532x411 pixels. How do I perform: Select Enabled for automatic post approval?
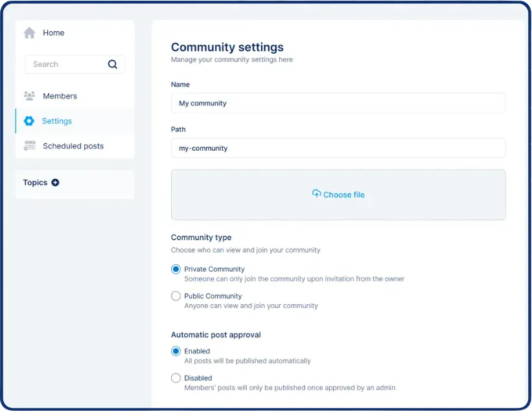point(176,351)
